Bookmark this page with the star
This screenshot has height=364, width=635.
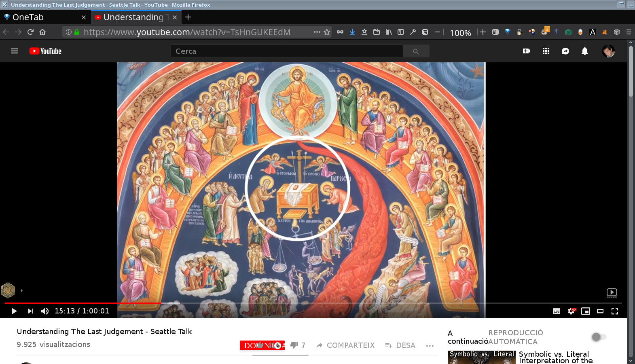click(327, 32)
